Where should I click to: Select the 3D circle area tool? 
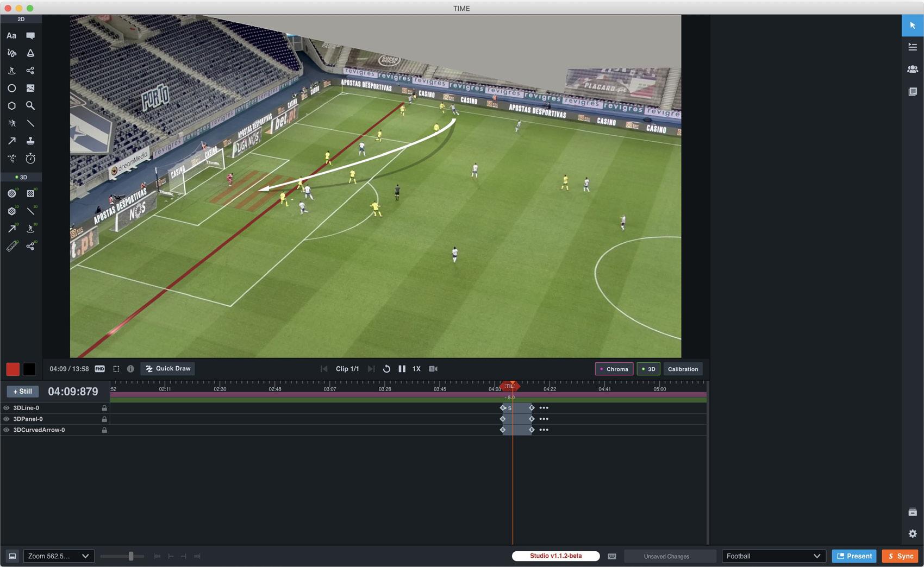(12, 193)
